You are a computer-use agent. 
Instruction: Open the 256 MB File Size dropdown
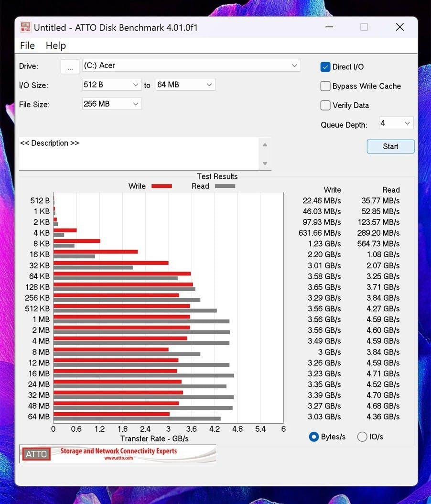coord(112,104)
